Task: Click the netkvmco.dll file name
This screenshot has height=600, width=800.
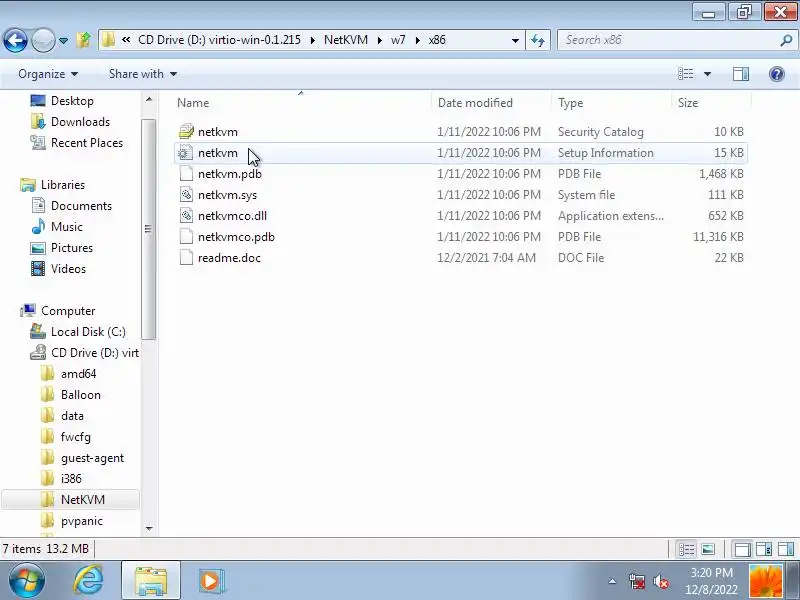Action: click(x=232, y=216)
